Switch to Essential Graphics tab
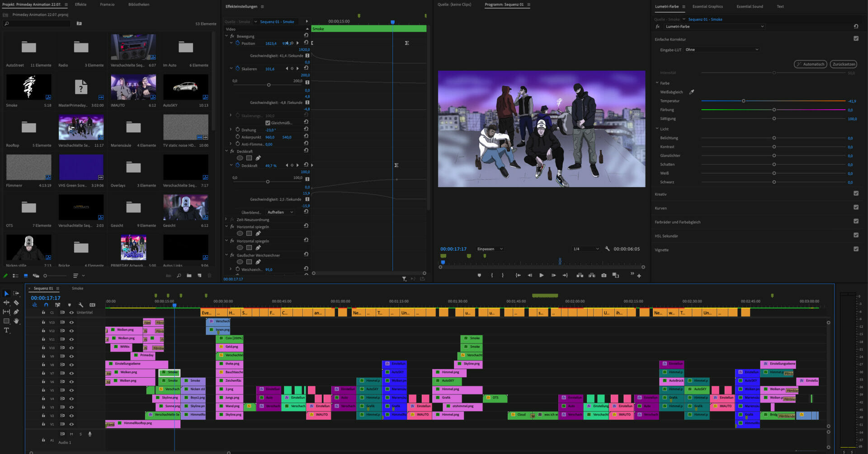The image size is (868, 454). (708, 7)
